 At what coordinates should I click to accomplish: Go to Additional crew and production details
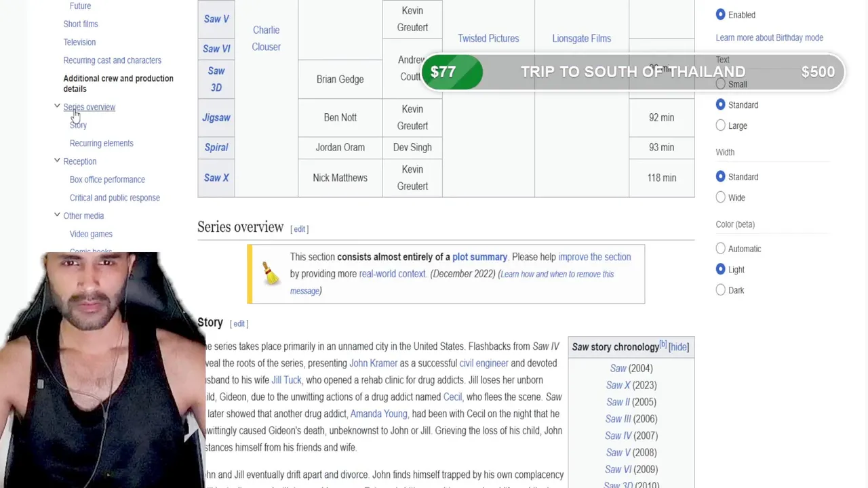[118, 83]
